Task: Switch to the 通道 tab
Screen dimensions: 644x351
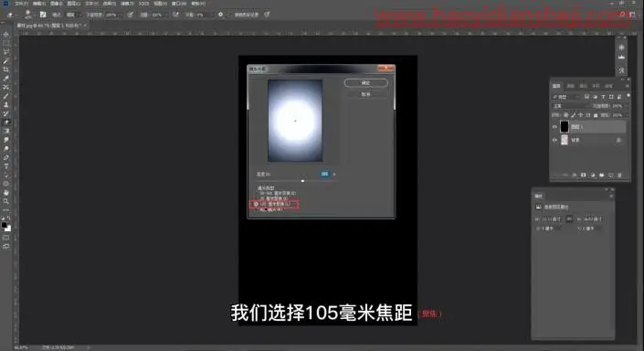Action: click(x=571, y=86)
